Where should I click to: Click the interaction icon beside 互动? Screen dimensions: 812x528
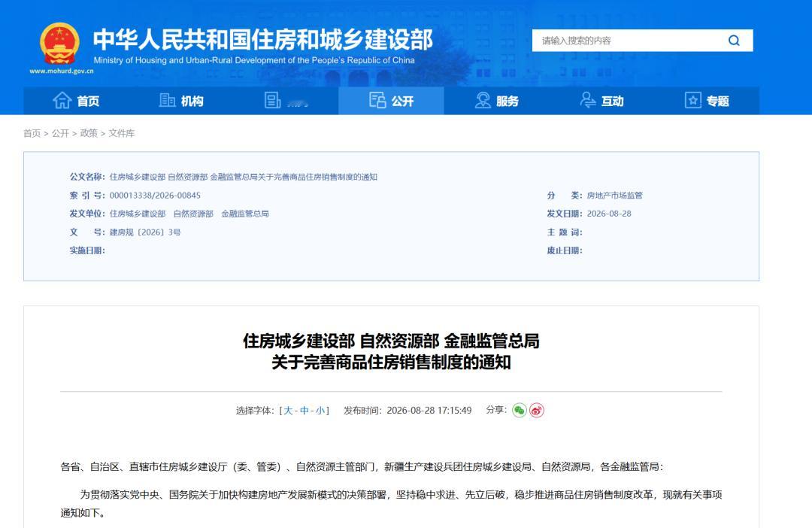[588, 100]
